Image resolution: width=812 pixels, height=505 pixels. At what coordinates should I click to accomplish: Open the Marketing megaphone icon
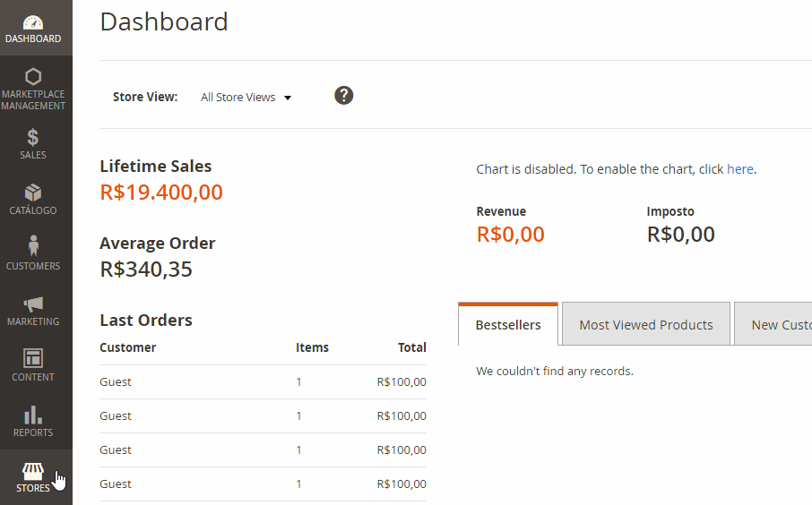coord(33,304)
